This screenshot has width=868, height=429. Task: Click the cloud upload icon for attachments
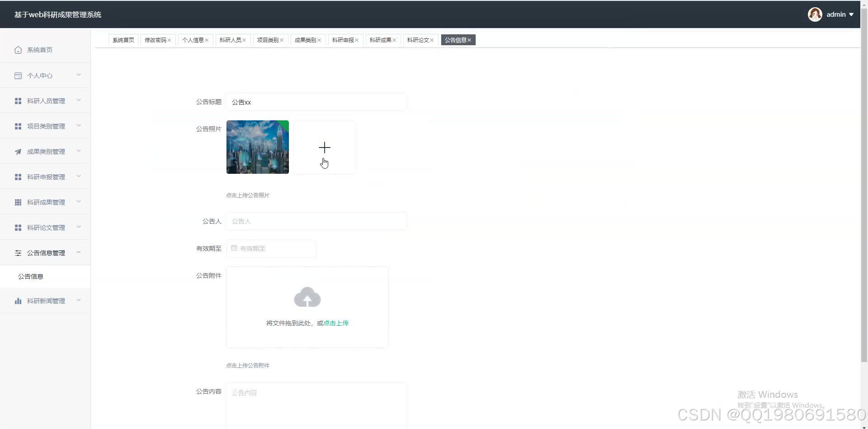coord(307,297)
